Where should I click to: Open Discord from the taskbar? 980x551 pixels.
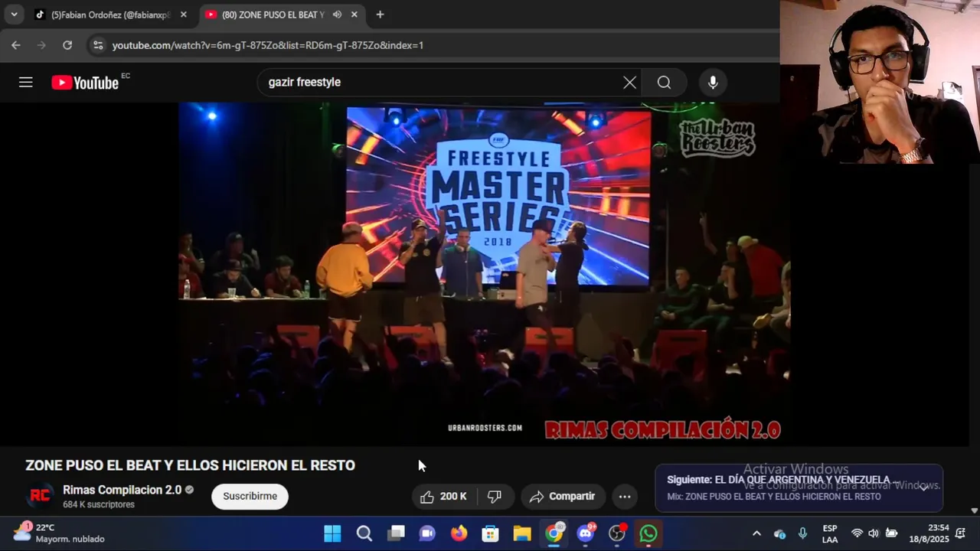pyautogui.click(x=586, y=533)
